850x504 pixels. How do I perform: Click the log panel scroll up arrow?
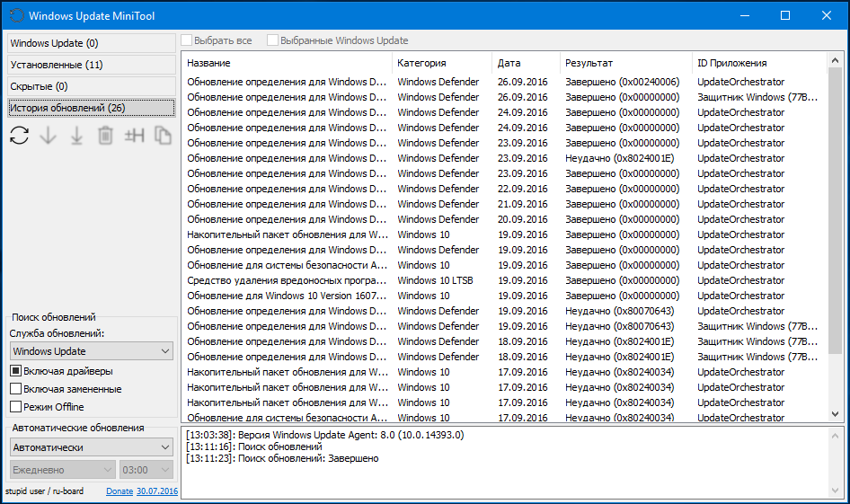835,435
